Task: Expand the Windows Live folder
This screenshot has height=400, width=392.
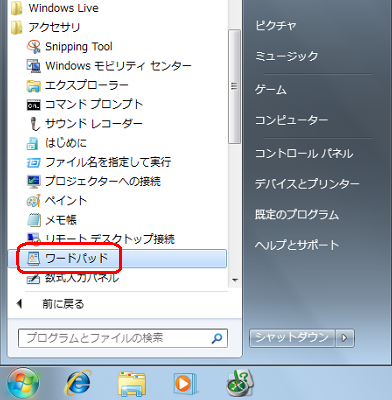Action: click(55, 8)
